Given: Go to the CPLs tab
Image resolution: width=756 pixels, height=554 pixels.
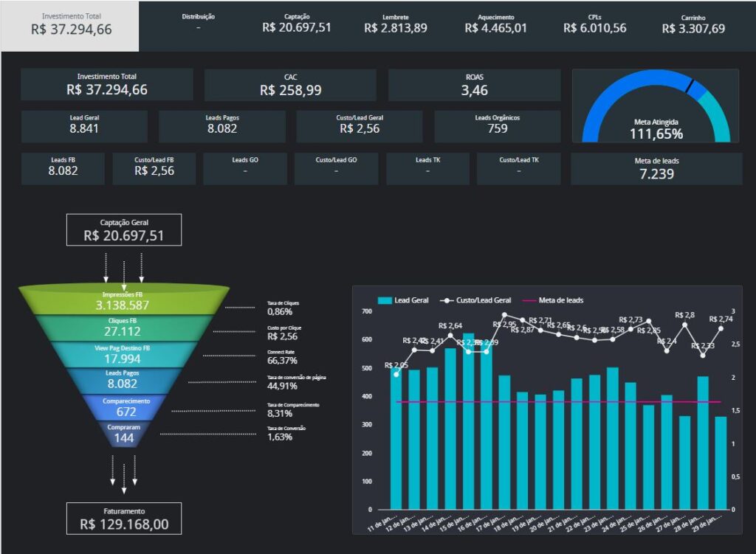Looking at the screenshot, I should pos(594,24).
